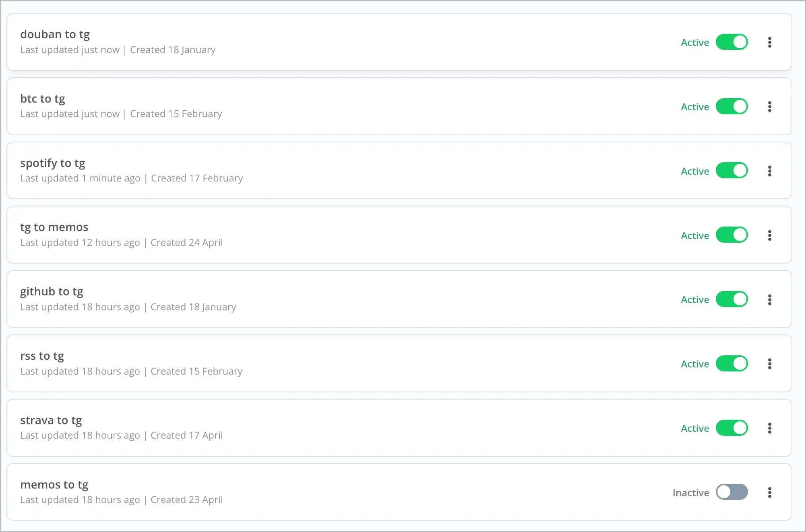Image resolution: width=806 pixels, height=532 pixels.
Task: Select the strava to tg workflow title
Action: [51, 421]
